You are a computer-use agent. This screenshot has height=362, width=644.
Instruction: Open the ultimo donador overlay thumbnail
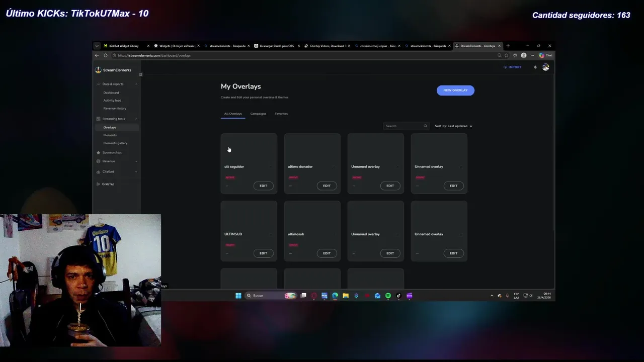point(312,147)
